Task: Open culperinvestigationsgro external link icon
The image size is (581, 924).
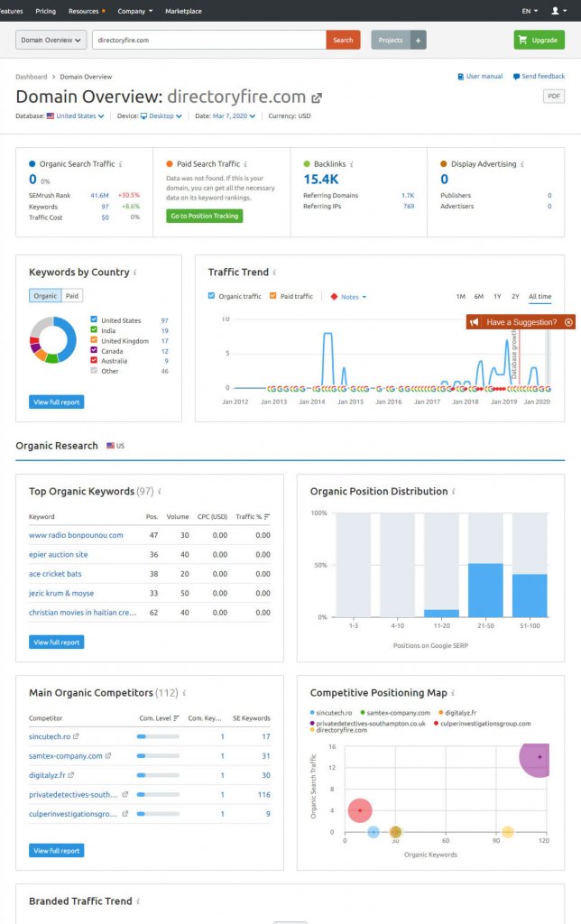Action: (124, 815)
